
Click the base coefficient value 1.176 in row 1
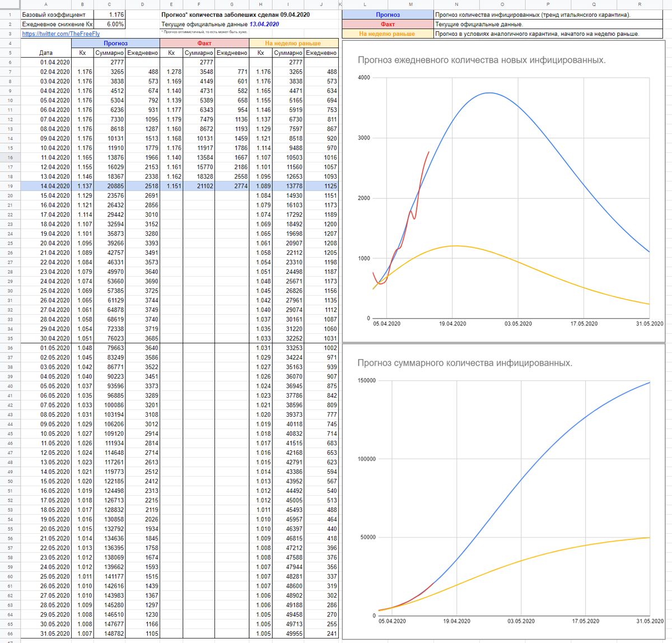[x=110, y=15]
